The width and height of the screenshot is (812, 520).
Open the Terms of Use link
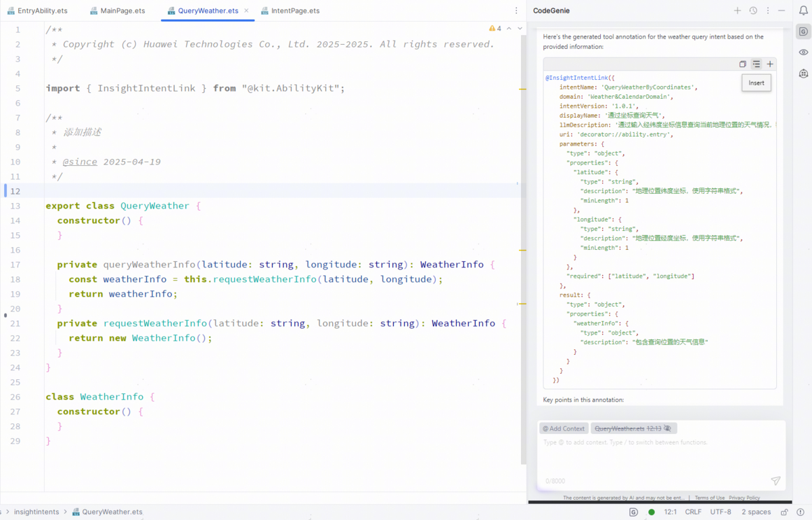[709, 498]
